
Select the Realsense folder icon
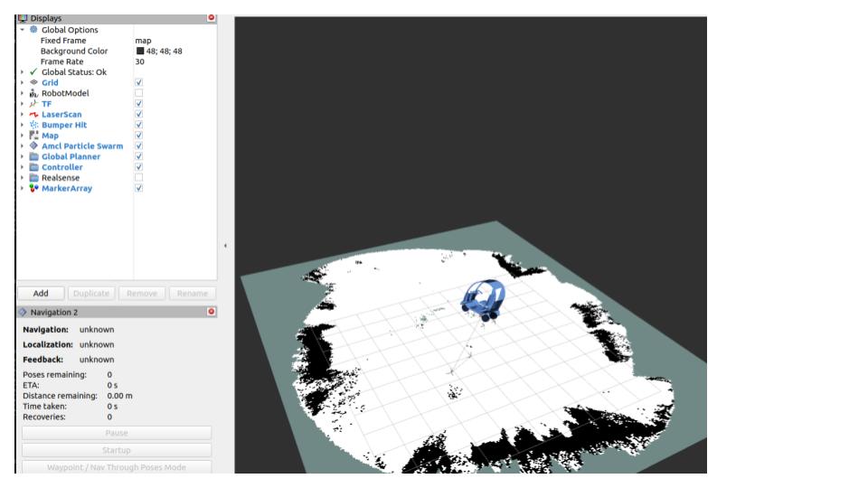tap(33, 178)
